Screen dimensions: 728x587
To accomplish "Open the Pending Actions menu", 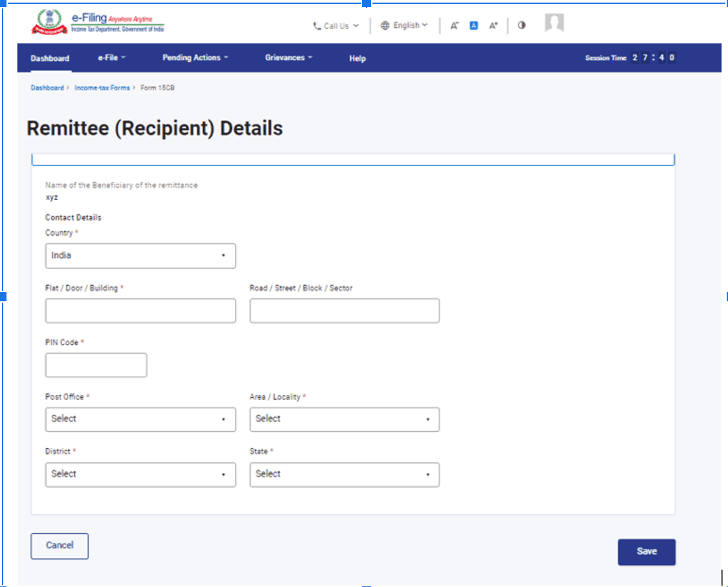I will coord(193,58).
